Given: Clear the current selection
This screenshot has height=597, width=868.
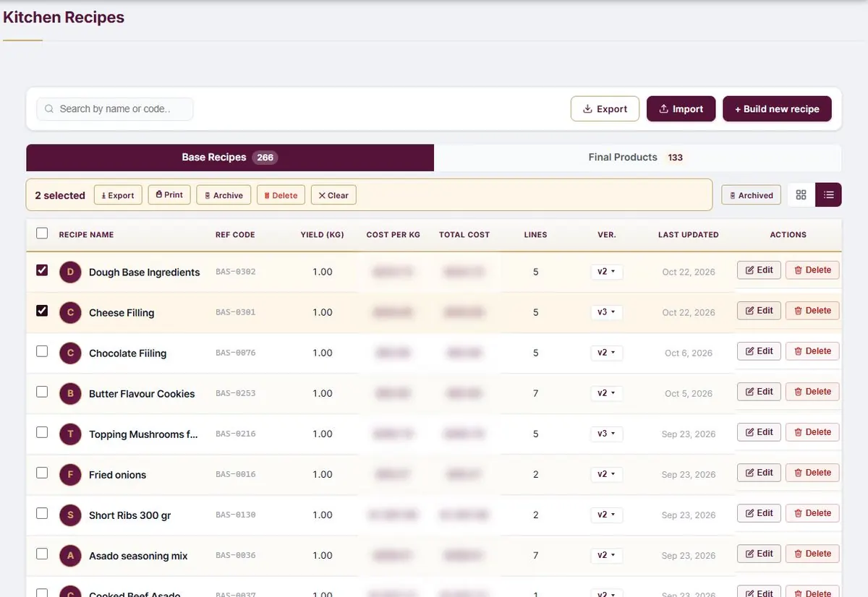Looking at the screenshot, I should click(x=333, y=195).
